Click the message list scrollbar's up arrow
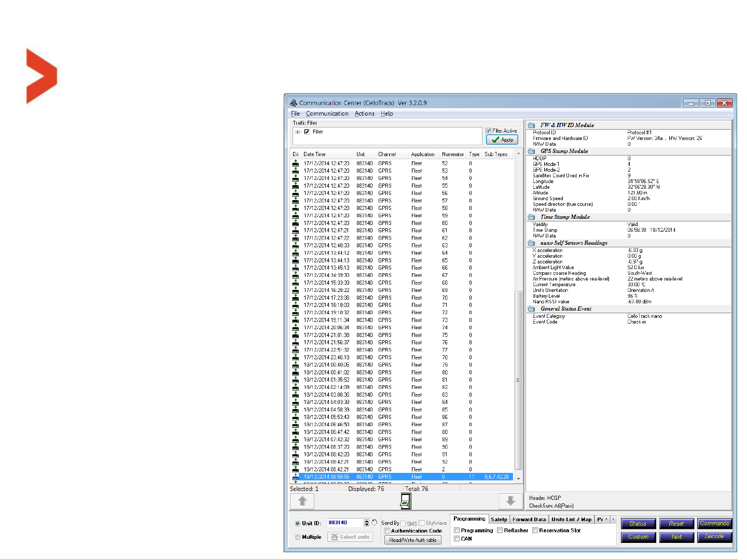This screenshot has height=560, width=747. click(518, 154)
